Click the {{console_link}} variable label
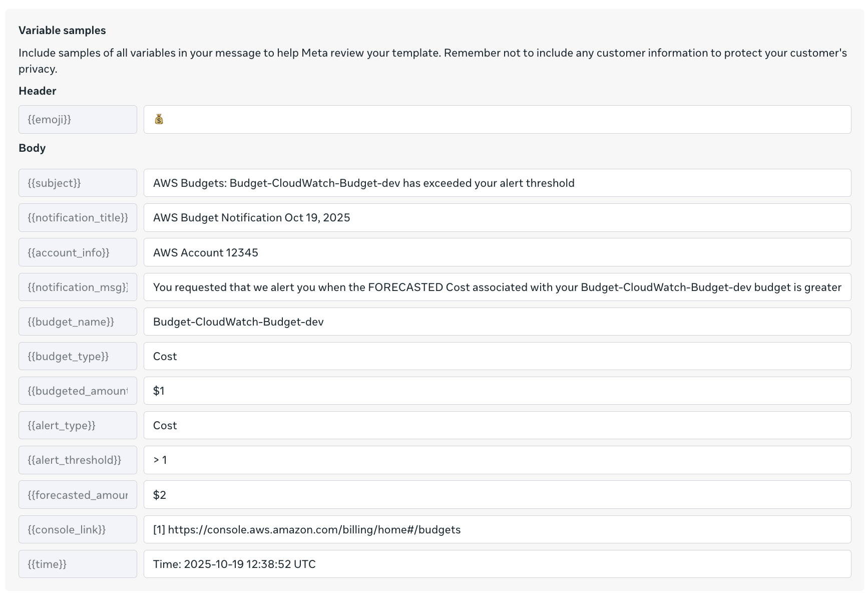868x598 pixels. (x=78, y=529)
